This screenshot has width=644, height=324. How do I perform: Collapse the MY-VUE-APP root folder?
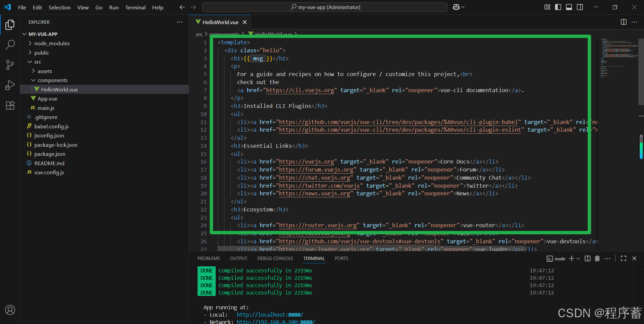click(x=24, y=34)
